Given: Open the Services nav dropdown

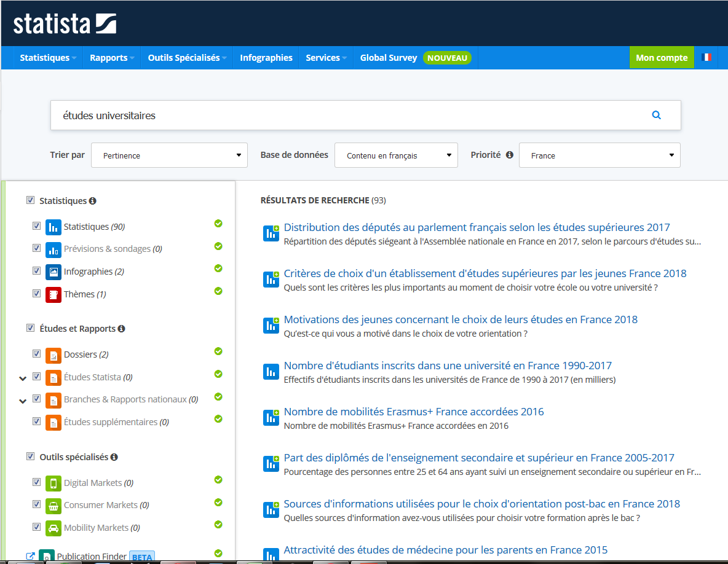Looking at the screenshot, I should tap(326, 58).
